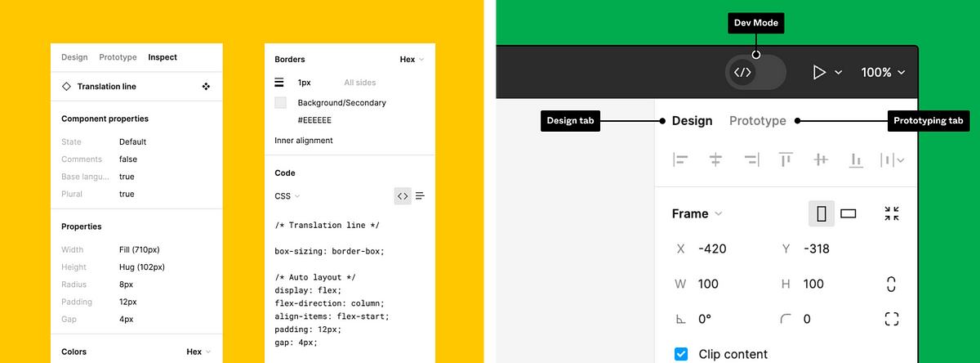Click the All sides border label
The width and height of the screenshot is (980, 363).
360,83
